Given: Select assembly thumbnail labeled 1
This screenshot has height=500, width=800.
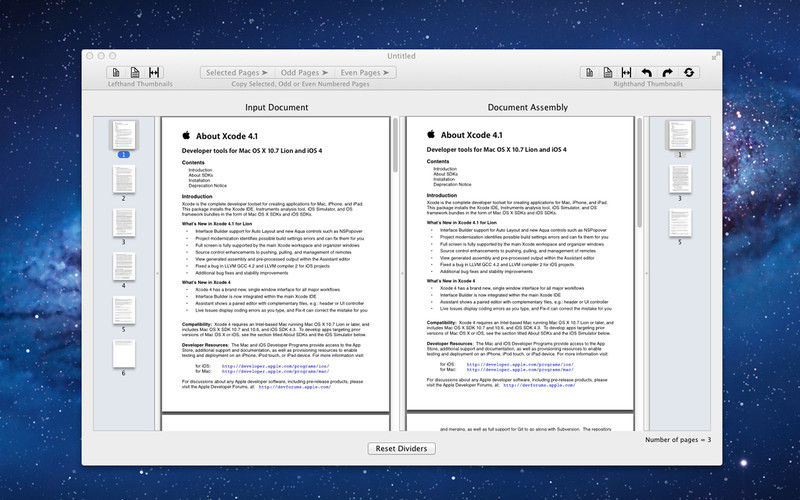Looking at the screenshot, I should coord(680,135).
